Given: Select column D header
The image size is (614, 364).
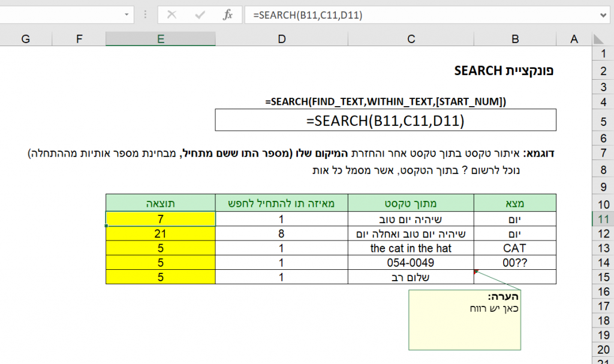Looking at the screenshot, I should 282,39.
